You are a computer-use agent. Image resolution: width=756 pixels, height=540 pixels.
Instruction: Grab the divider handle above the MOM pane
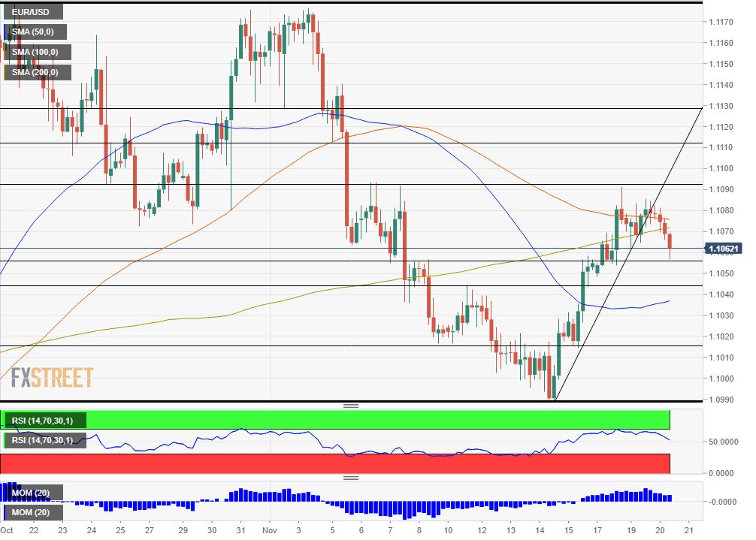click(350, 478)
